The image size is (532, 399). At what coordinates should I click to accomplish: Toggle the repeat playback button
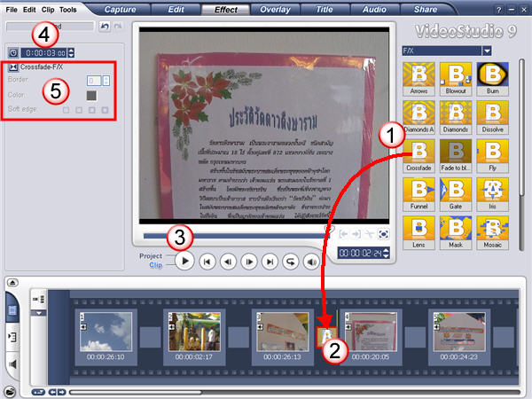(292, 262)
